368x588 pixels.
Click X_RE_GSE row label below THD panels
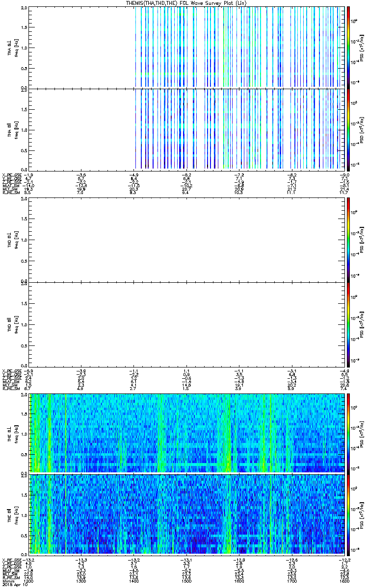click(11, 370)
